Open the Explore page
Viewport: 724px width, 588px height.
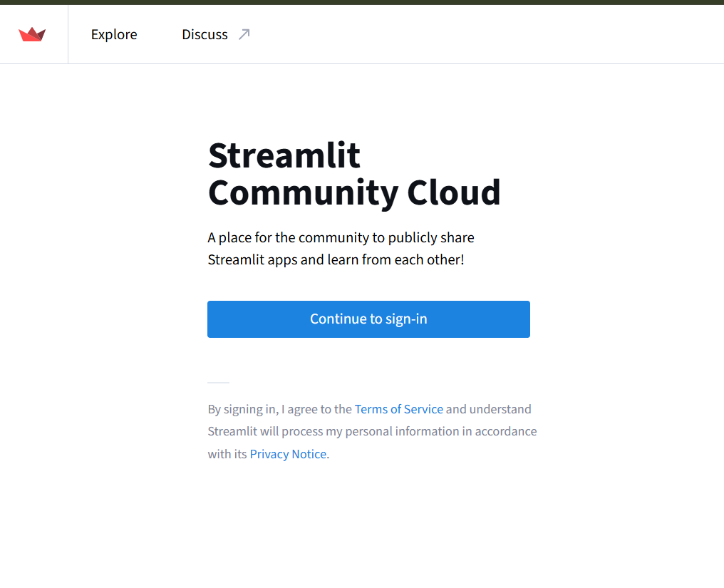coord(114,35)
